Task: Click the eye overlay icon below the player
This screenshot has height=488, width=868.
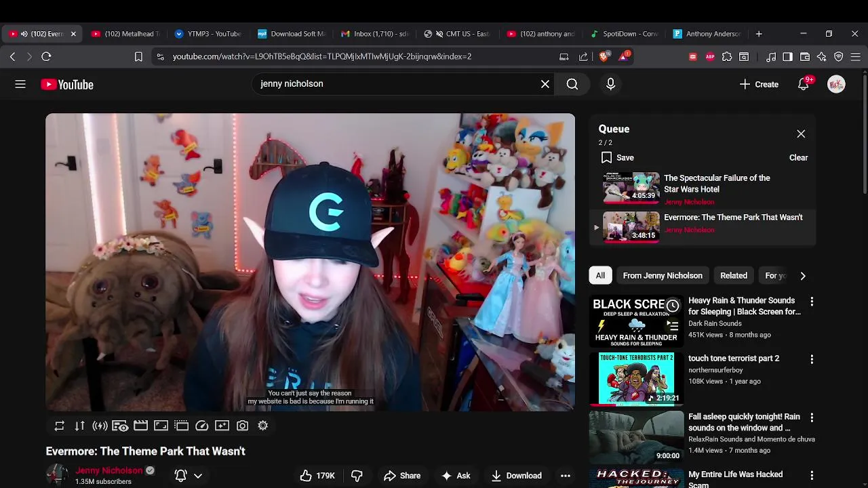Action: click(x=120, y=426)
